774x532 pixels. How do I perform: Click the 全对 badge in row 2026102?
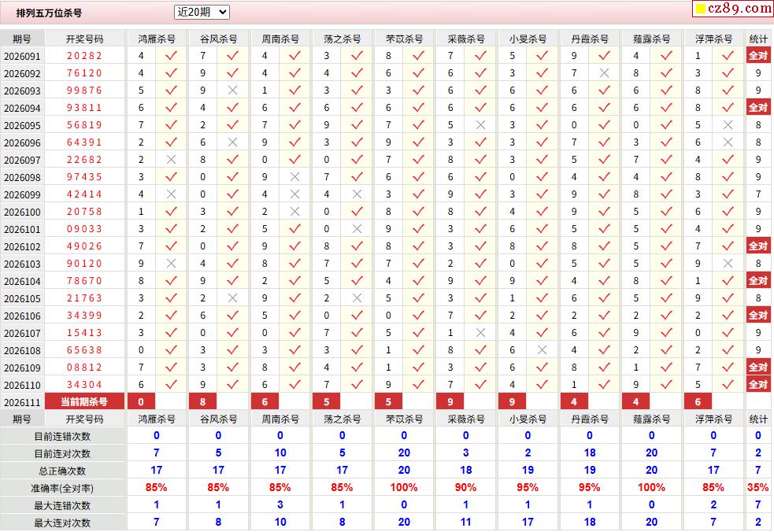point(758,246)
